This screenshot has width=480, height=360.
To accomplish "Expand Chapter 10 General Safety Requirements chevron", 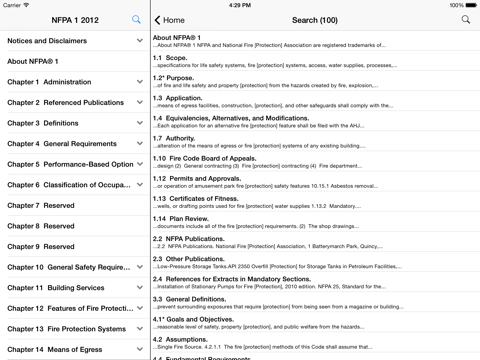I will point(140,267).
